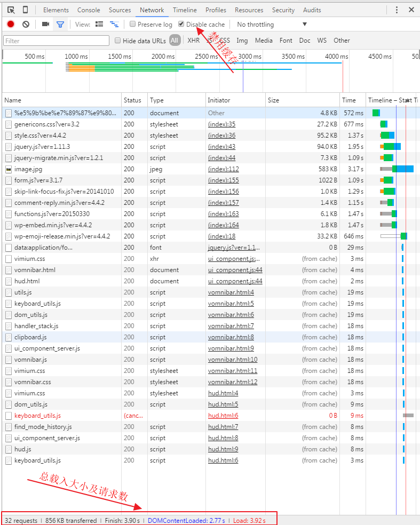Filter requests by WS type
The height and width of the screenshot is (525, 420).
point(321,41)
